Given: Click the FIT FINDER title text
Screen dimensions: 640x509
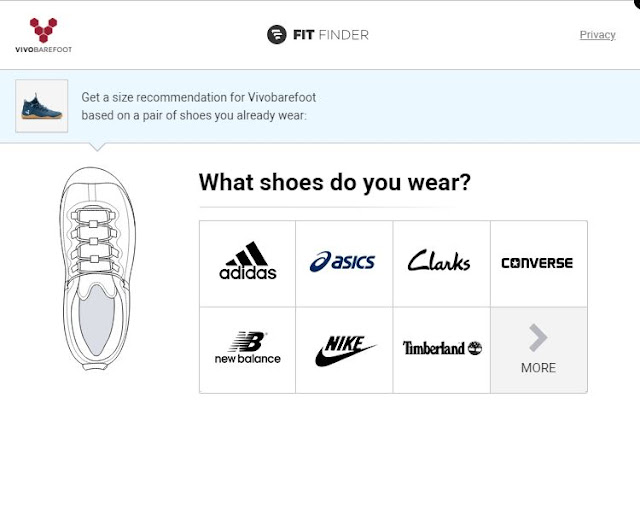Looking at the screenshot, I should pos(330,35).
